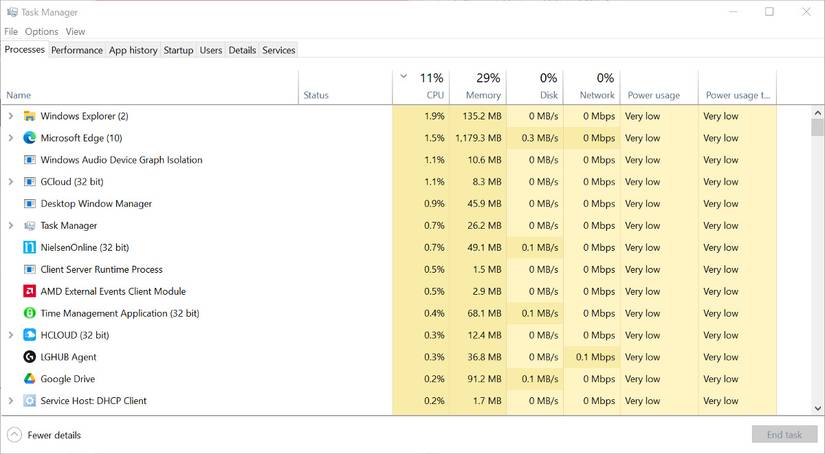This screenshot has width=825, height=454.
Task: Click the scrollbar up arrow
Action: point(818,112)
